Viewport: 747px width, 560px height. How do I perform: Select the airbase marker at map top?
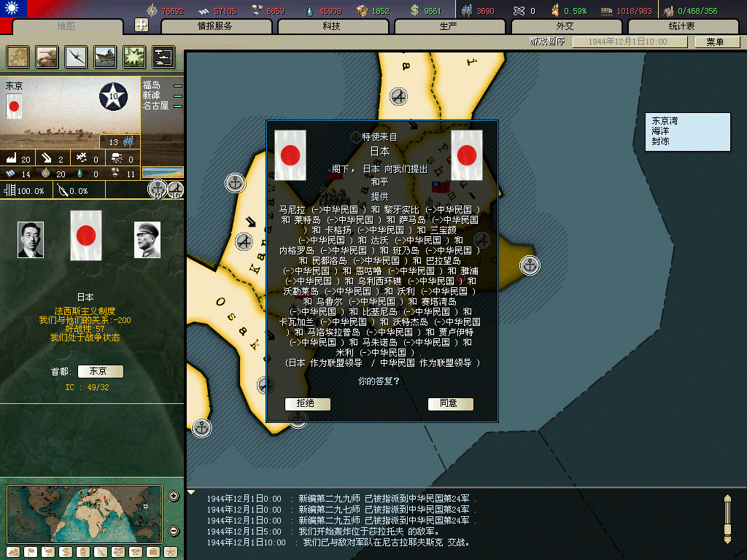pyautogui.click(x=399, y=97)
